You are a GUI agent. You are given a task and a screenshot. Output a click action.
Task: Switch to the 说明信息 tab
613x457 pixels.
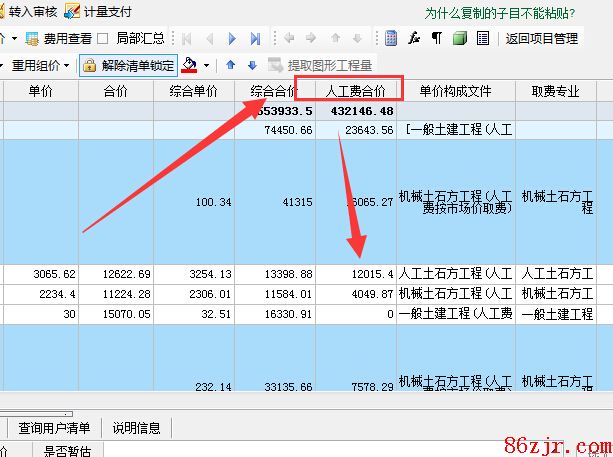(136, 428)
